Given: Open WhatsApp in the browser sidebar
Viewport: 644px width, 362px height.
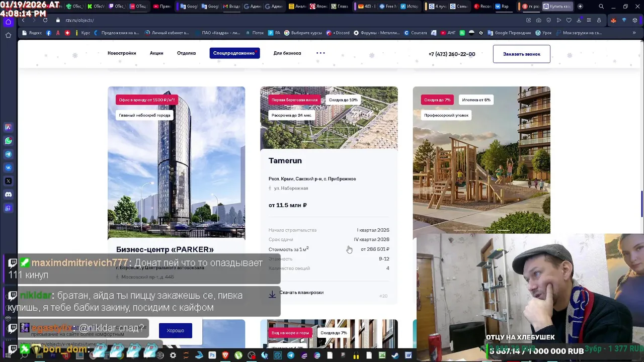Looking at the screenshot, I should tap(8, 141).
